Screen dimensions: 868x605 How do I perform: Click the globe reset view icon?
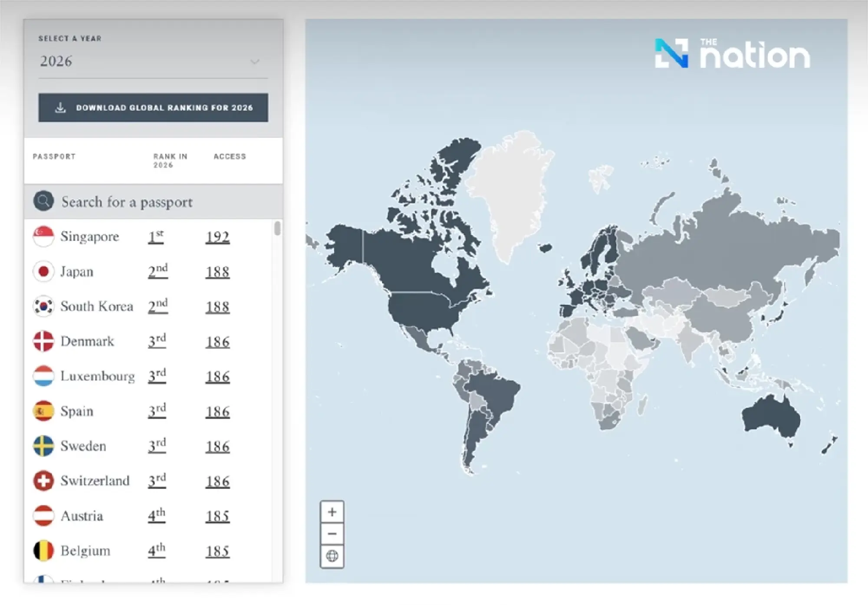(x=332, y=555)
